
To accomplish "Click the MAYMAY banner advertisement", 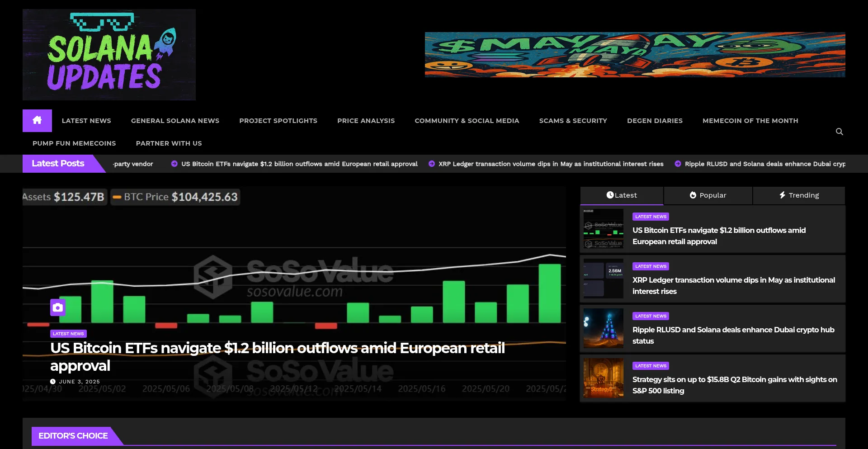I will pos(635,55).
